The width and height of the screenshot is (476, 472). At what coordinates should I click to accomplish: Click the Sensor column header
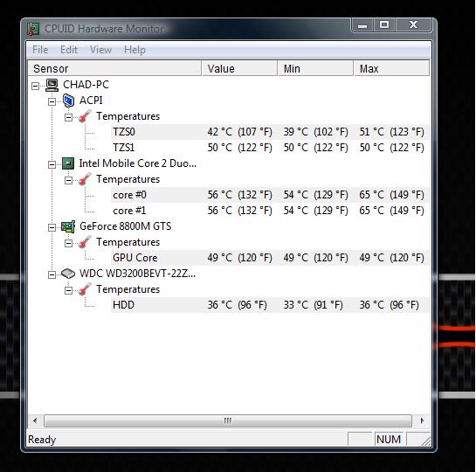coord(114,68)
